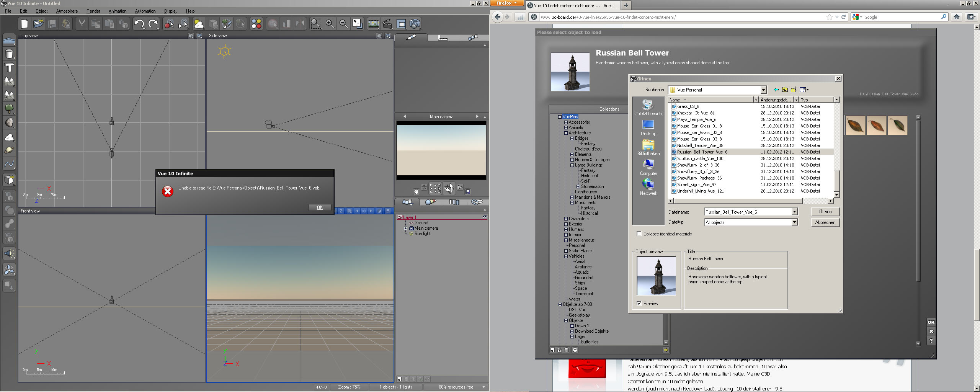Click the create new folder icon in Öffnen dialog
Viewport: 980px width, 392px height.
794,90
